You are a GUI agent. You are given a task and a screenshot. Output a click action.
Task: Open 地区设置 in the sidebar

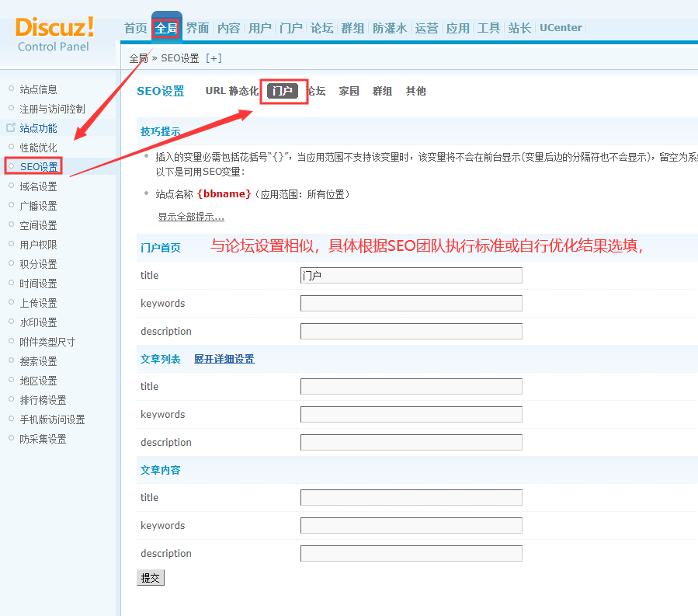tap(38, 381)
